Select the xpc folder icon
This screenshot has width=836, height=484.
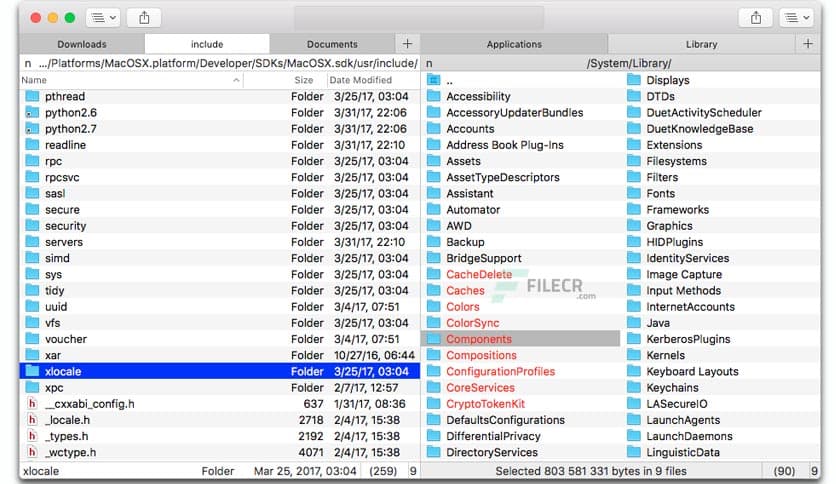(33, 388)
